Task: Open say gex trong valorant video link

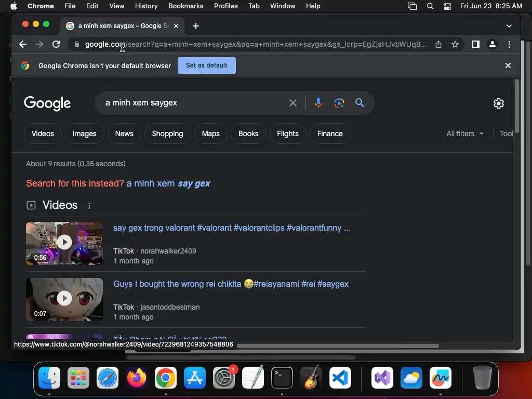Action: 232,228
